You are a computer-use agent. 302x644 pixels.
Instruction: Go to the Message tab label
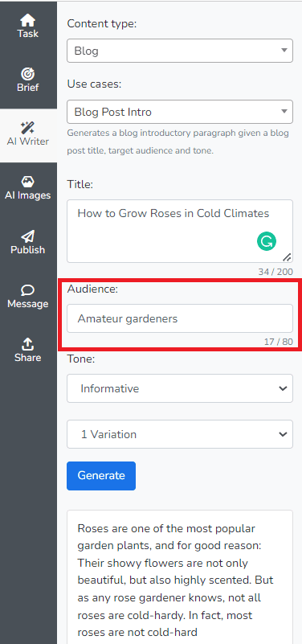coord(28,304)
